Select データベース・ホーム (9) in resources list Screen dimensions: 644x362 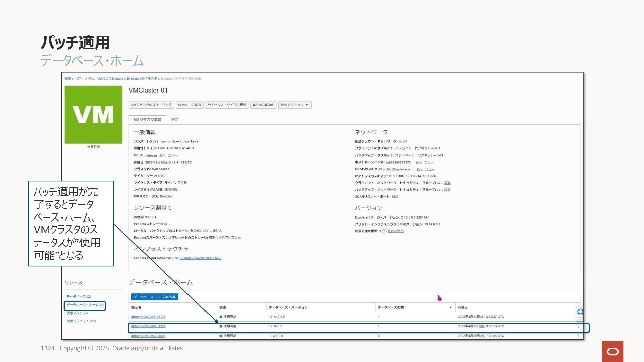click(85, 305)
